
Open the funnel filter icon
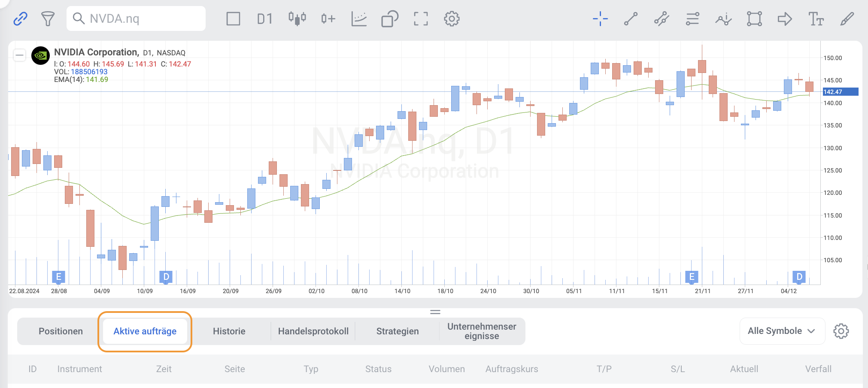click(48, 19)
